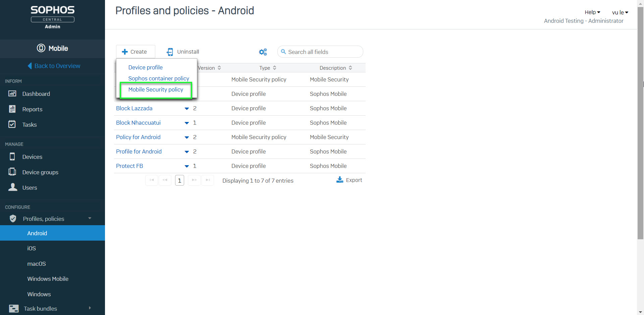This screenshot has width=644, height=315.
Task: Click the Task bundles icon
Action: pyautogui.click(x=14, y=308)
